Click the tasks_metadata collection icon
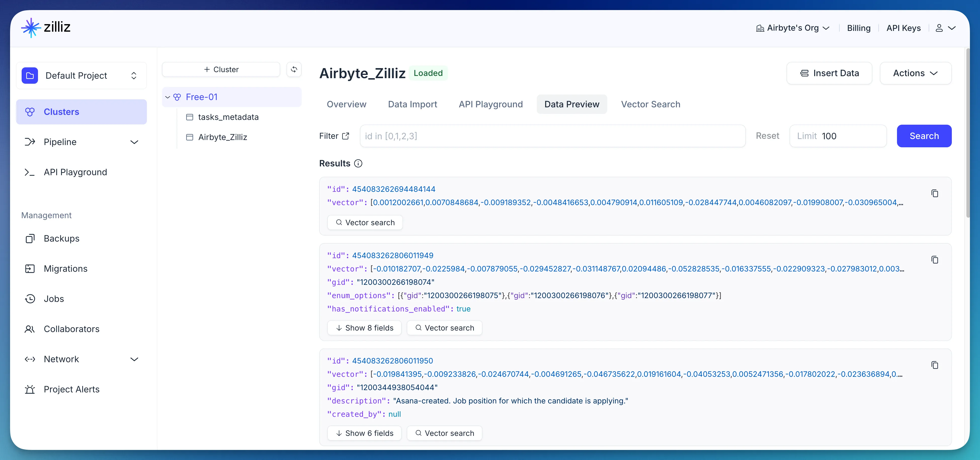 click(189, 117)
